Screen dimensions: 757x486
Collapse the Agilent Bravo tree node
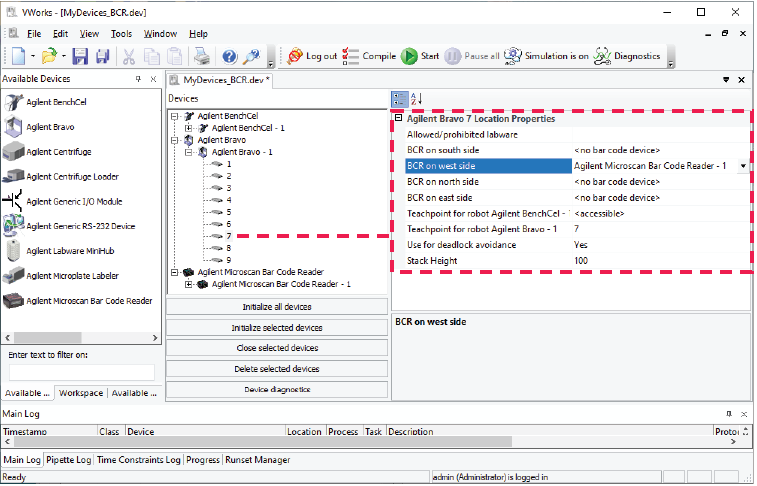[174, 140]
